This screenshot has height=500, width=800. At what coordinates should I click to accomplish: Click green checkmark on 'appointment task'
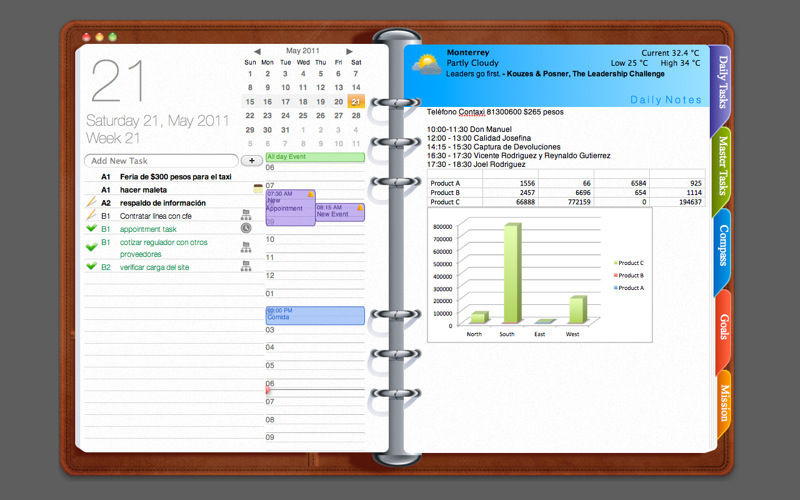pos(91,228)
